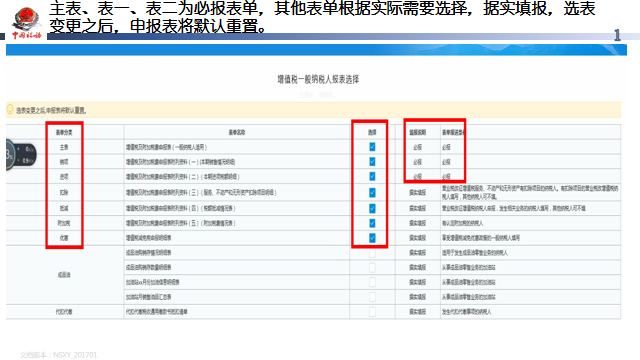Check the 成品油购销存数量明细表 checkbox
Image resolution: width=640 pixels, height=360 pixels.
(372, 267)
